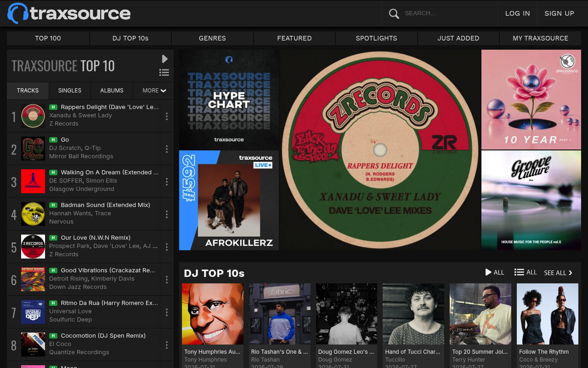
Task: Open the JUST ADDED menu
Action: point(458,38)
